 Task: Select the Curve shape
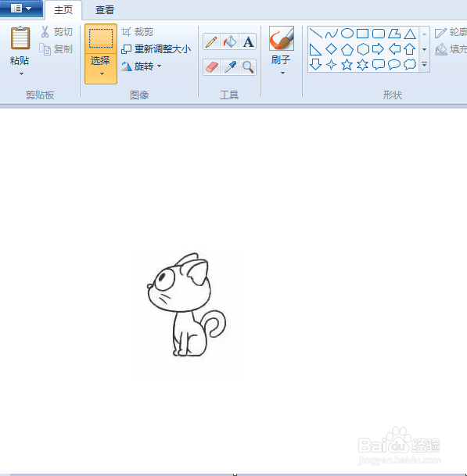click(x=331, y=34)
